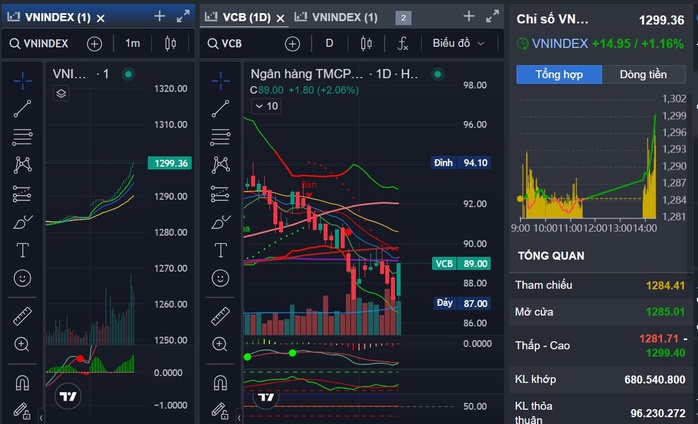Image resolution: width=698 pixels, height=424 pixels.
Task: Click VCB 89.00 price label
Action: (461, 264)
